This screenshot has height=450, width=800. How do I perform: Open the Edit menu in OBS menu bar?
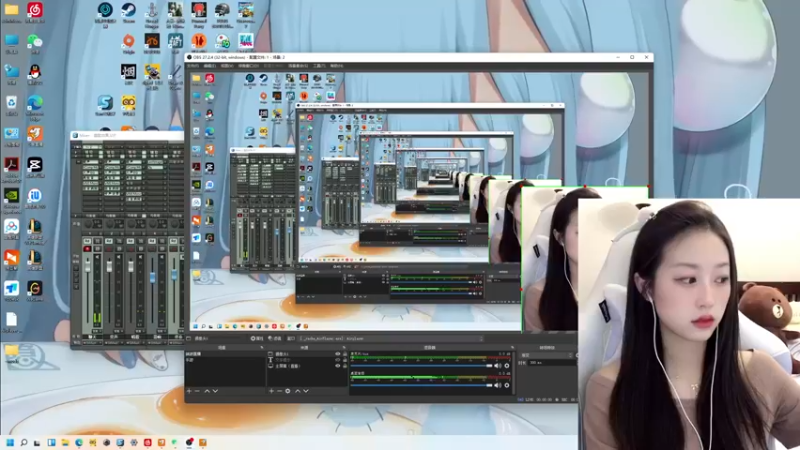coord(210,66)
